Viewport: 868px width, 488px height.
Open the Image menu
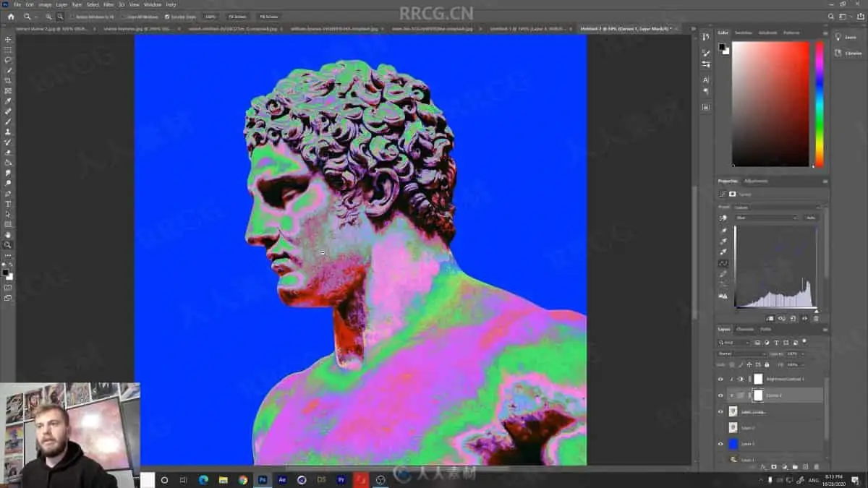[x=45, y=4]
